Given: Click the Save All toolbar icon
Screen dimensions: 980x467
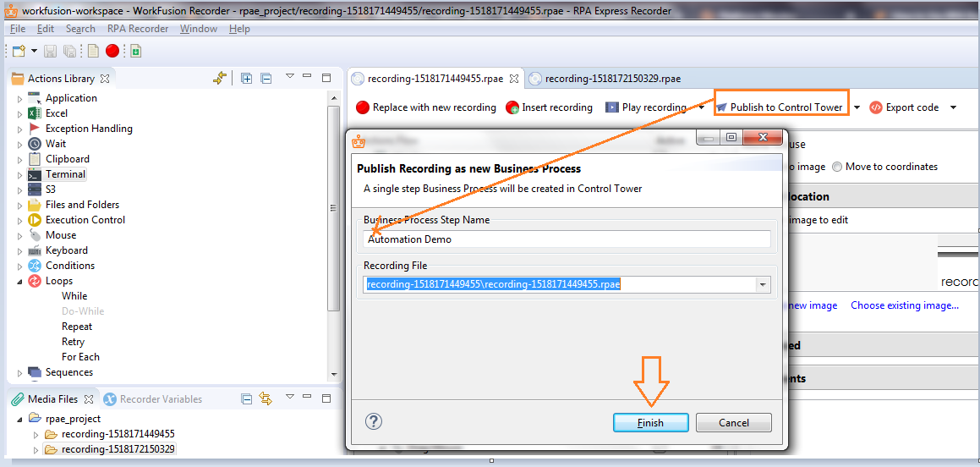Looking at the screenshot, I should click(71, 52).
